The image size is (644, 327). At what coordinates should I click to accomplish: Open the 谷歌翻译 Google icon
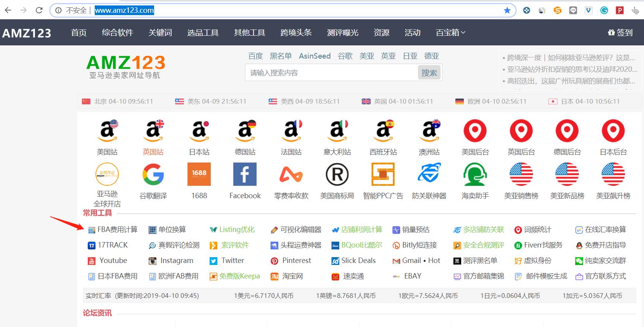(x=153, y=174)
